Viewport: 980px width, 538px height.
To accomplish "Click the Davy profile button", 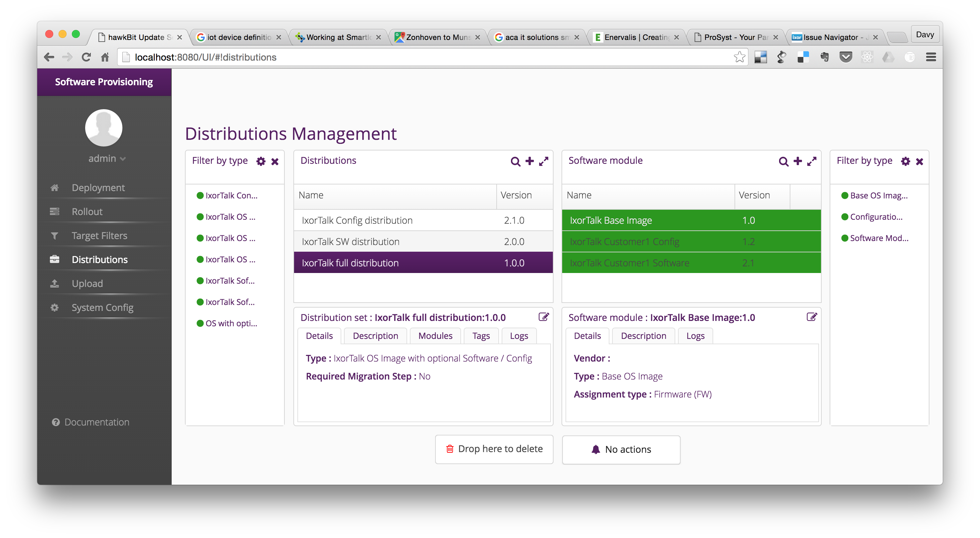I will (925, 35).
